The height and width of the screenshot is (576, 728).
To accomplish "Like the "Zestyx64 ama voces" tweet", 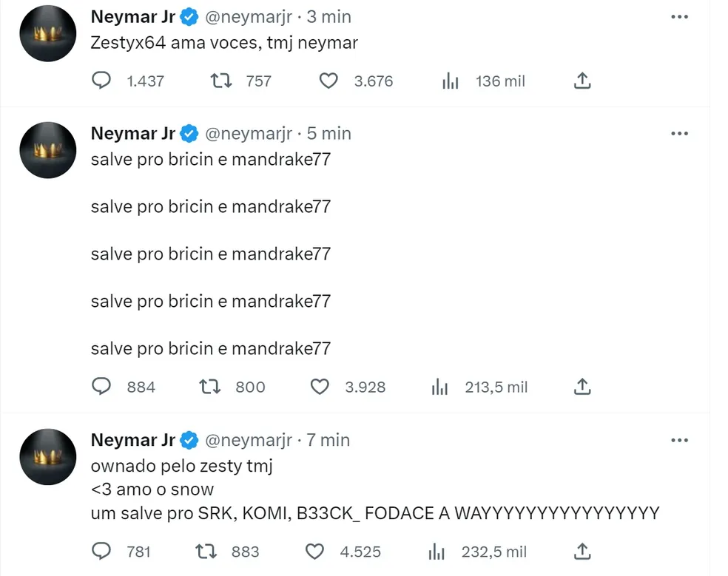I will (328, 81).
